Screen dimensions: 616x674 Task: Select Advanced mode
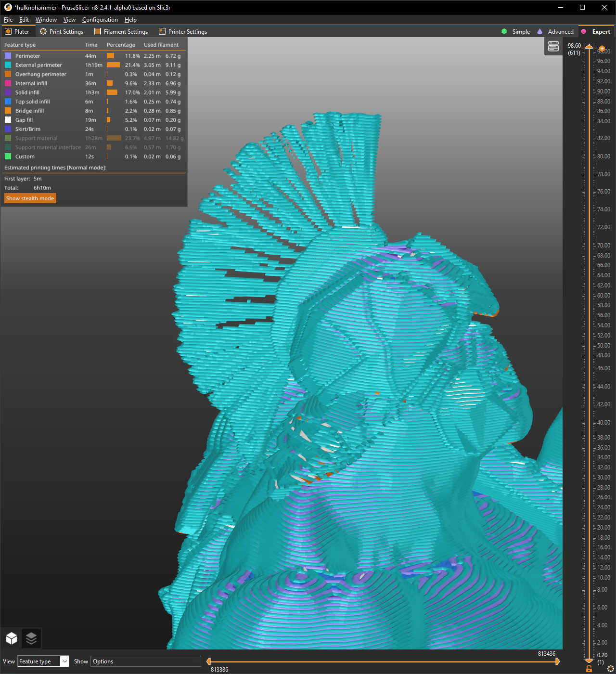tap(555, 31)
